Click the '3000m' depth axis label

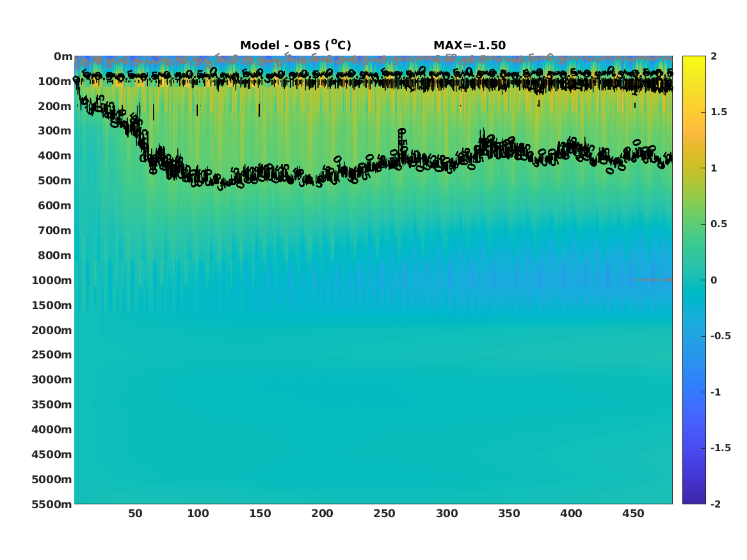[x=52, y=380]
